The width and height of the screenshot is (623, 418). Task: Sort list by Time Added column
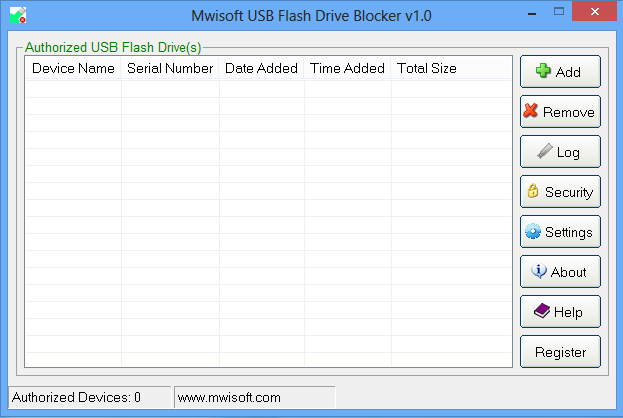click(347, 69)
